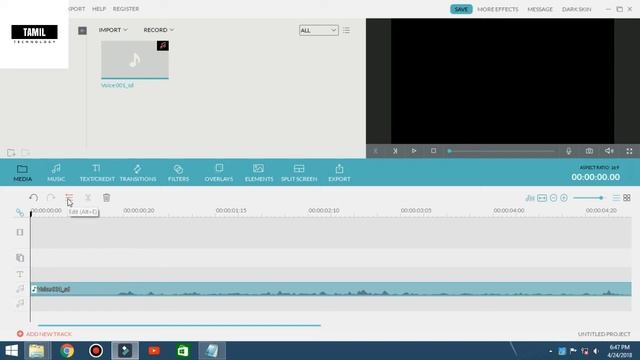The width and height of the screenshot is (640, 360).
Task: Click the second audio track note icon
Action: point(20,303)
